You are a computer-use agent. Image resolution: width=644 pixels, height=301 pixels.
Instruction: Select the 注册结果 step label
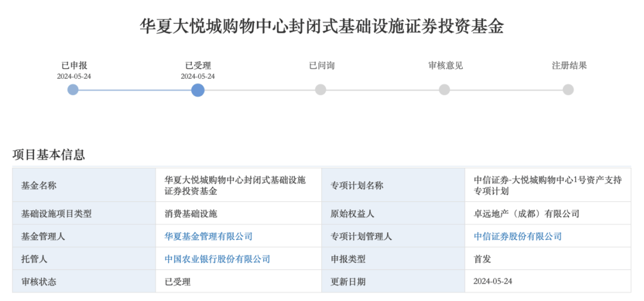point(569,65)
